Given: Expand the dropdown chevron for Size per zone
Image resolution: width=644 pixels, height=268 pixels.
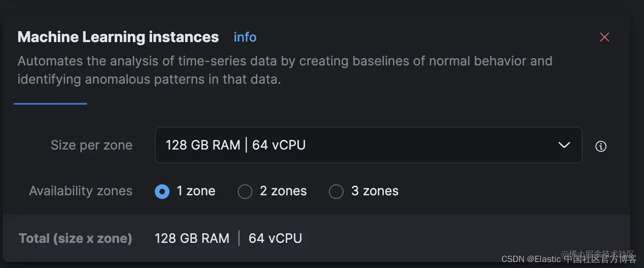Looking at the screenshot, I should 564,145.
